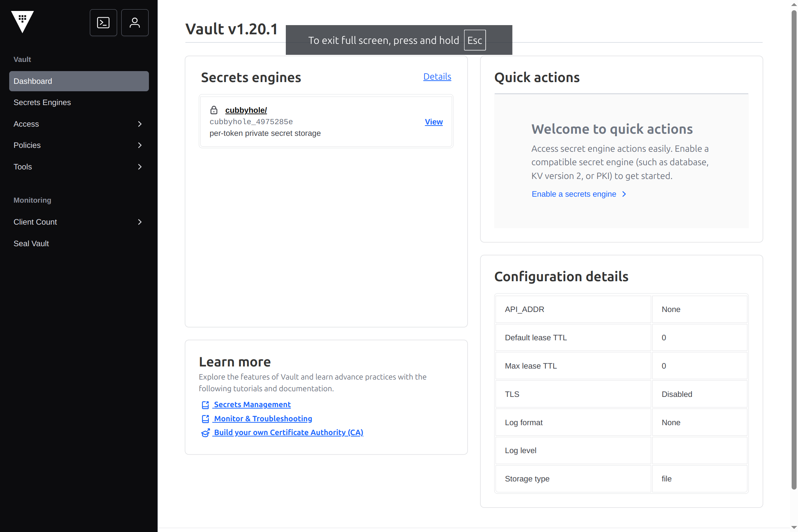798x532 pixels.
Task: Click the API_ADDR table cell
Action: coord(573,309)
